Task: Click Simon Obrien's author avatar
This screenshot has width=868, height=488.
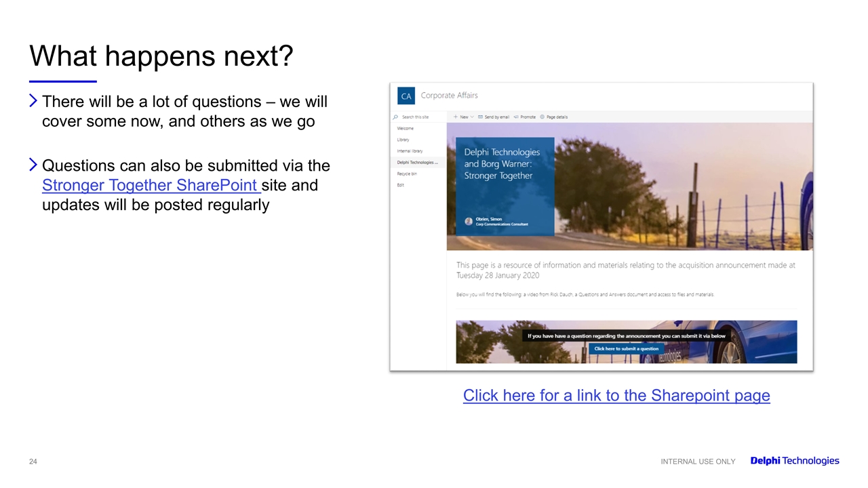Action: 469,221
